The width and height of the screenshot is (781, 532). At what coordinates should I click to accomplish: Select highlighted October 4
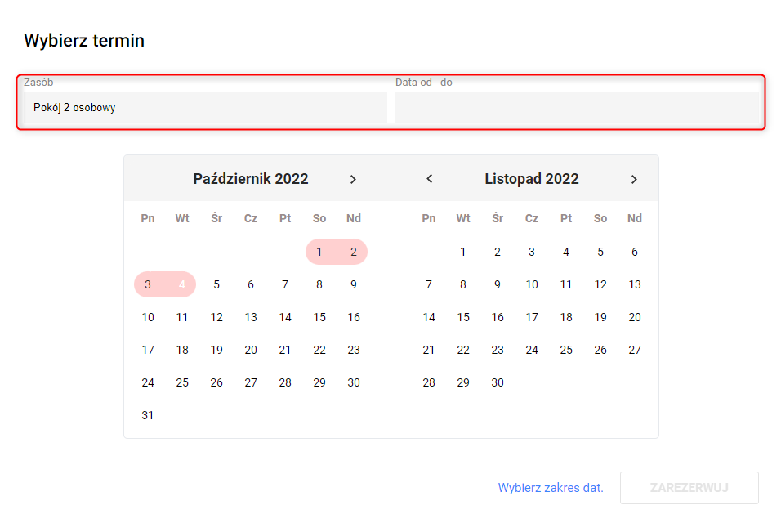point(182,284)
